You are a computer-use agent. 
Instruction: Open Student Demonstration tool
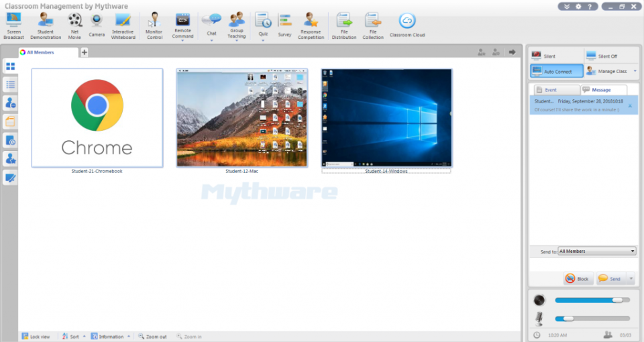[46, 25]
